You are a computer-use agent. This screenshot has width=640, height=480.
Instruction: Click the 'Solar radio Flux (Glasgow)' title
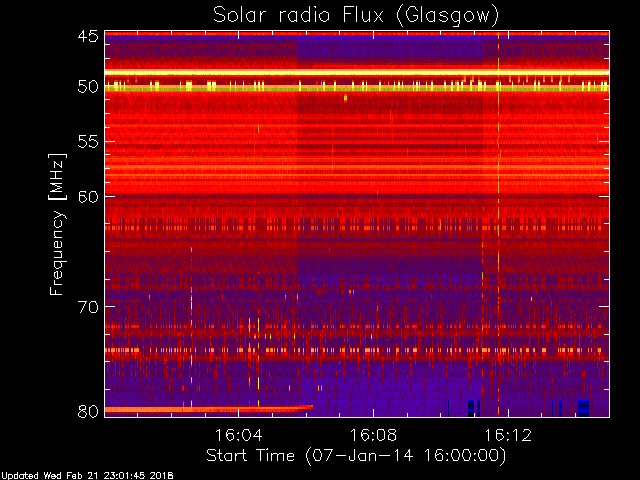click(x=356, y=16)
